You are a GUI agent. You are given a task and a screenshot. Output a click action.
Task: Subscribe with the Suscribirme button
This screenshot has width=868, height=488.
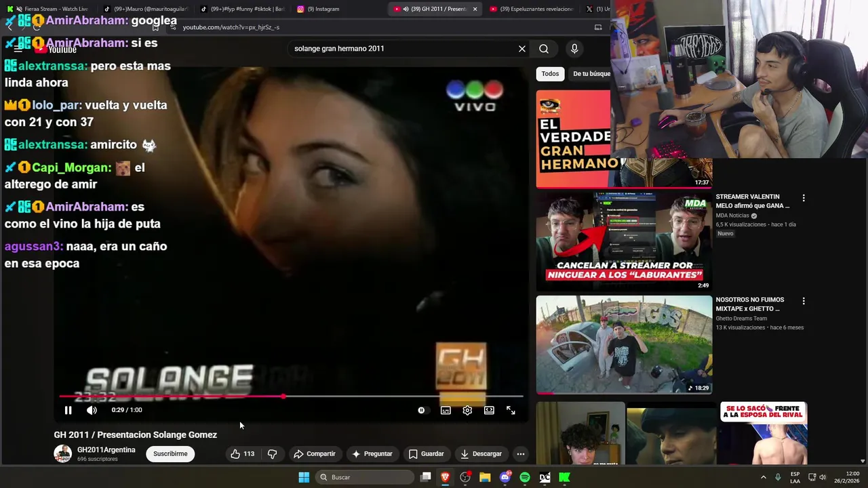coord(170,454)
